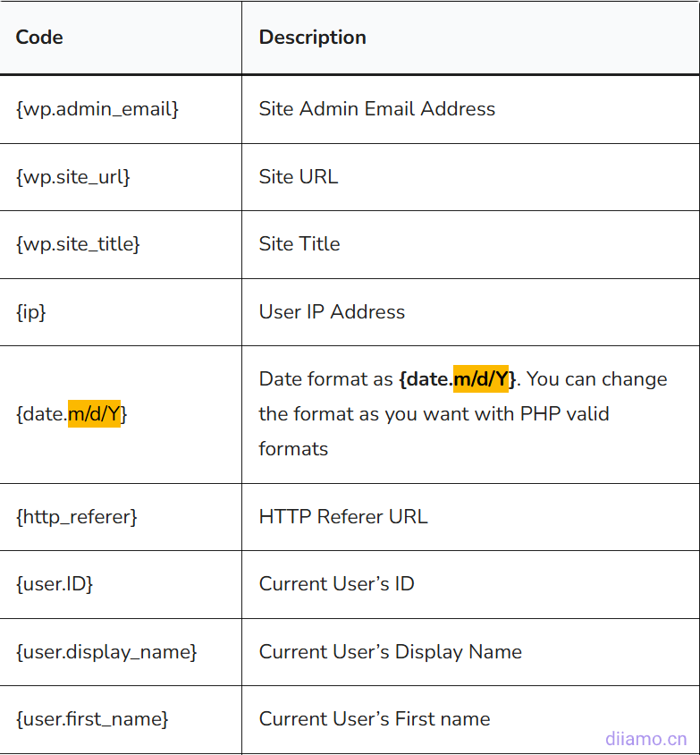
Task: Click the Current User's Display Name text
Action: [390, 652]
